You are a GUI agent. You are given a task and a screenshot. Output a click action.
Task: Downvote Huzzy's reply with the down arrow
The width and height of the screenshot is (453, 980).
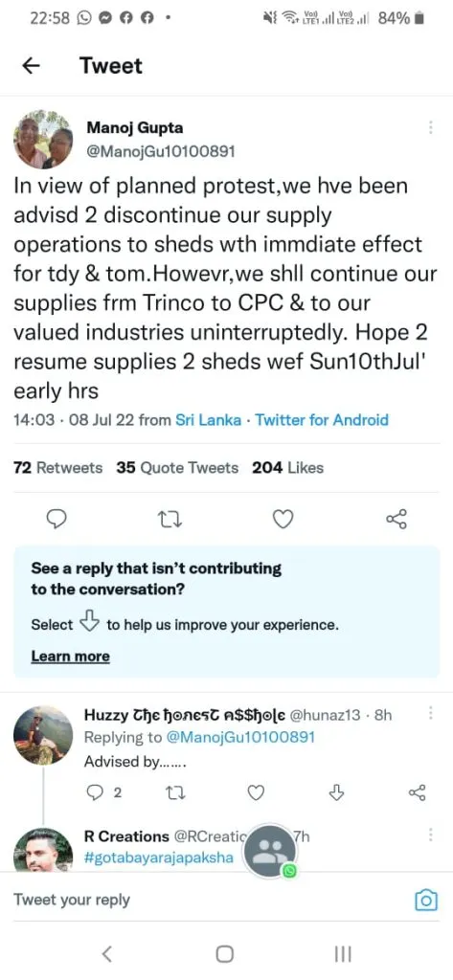(x=336, y=793)
